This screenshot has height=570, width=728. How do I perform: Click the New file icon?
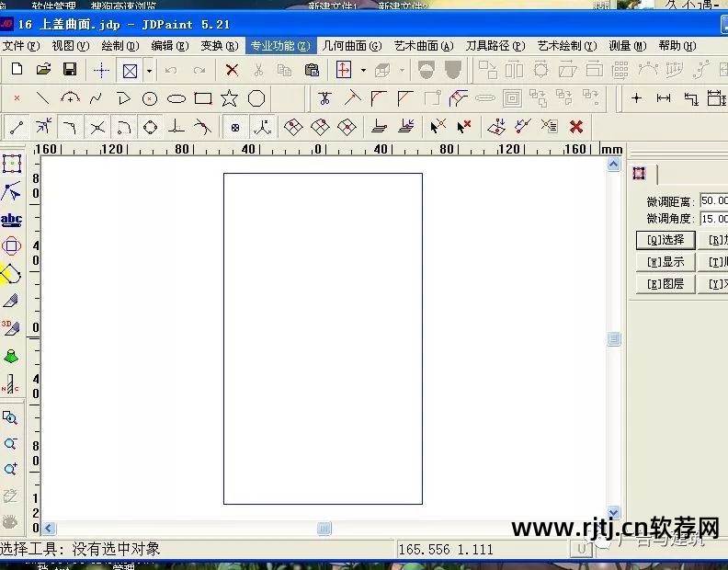pos(17,70)
